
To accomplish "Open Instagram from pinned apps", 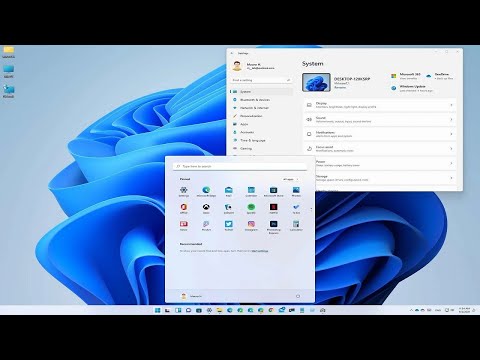I will coord(251,225).
